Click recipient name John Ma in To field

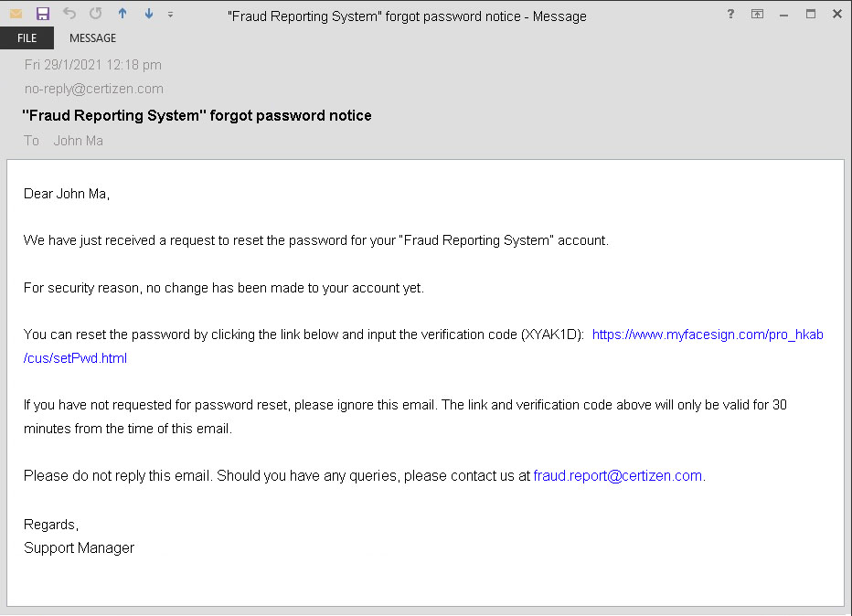pos(79,141)
